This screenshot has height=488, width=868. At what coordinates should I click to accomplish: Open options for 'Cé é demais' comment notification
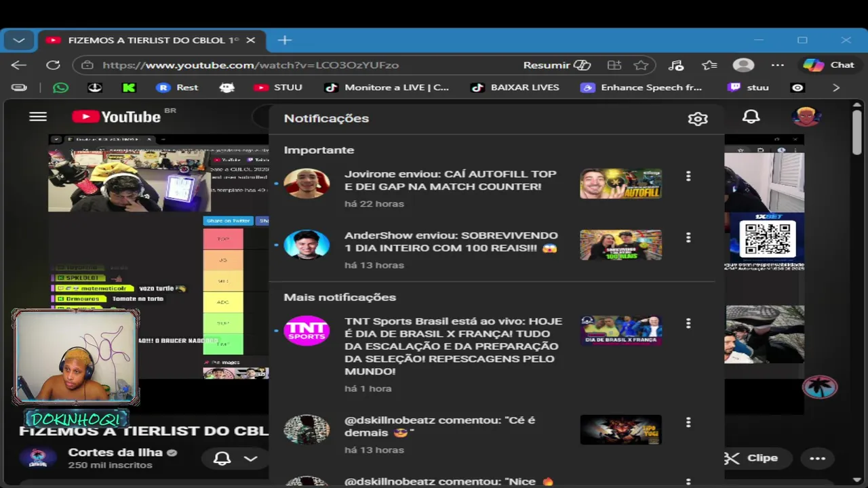tap(688, 422)
